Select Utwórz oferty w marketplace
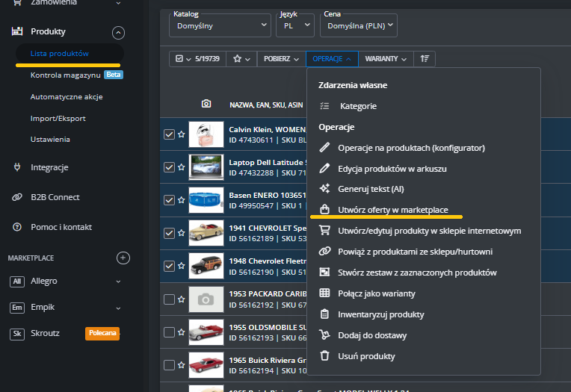This screenshot has width=571, height=392. pos(392,210)
